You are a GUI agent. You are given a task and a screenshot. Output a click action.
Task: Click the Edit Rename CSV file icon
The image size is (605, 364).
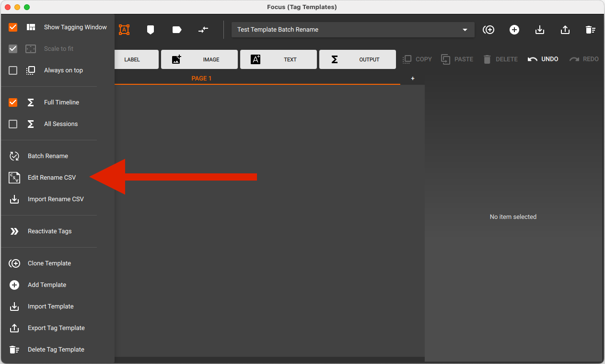coord(14,178)
